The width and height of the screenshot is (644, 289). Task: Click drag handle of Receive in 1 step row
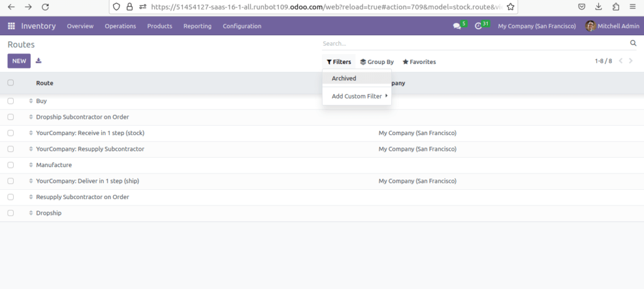point(31,133)
